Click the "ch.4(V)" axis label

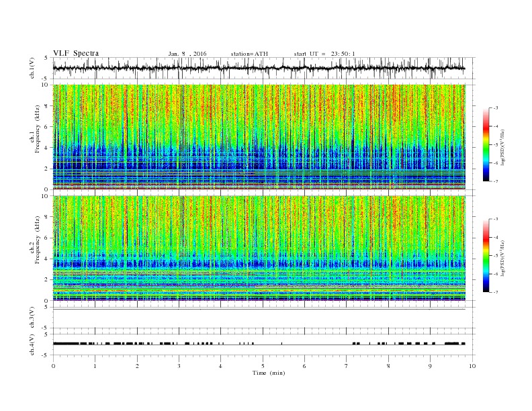[32, 345]
